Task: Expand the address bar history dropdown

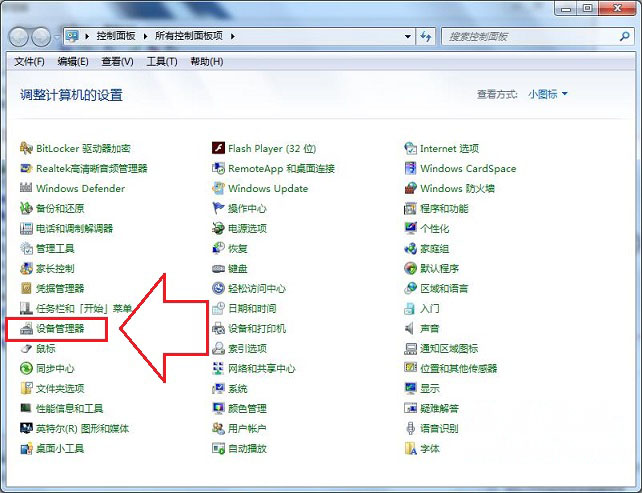Action: point(407,36)
